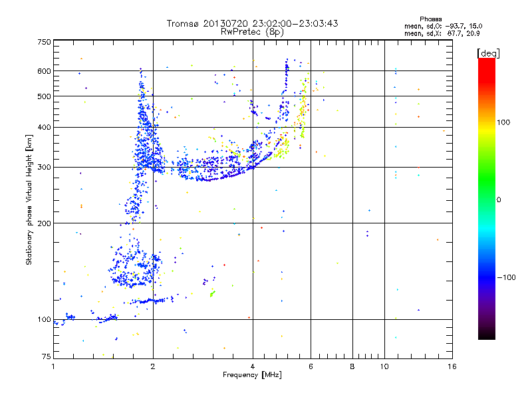Click the "Stationary phase Virtual Height [km]" axis title
Screen dimensions: 532x399
(x=29, y=199)
